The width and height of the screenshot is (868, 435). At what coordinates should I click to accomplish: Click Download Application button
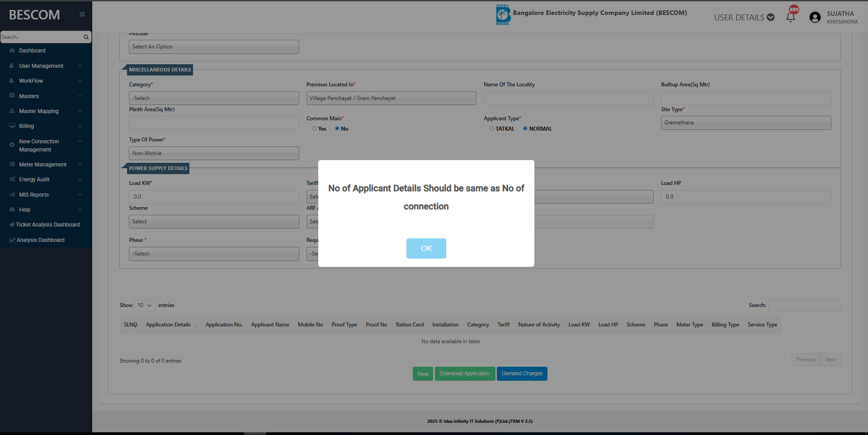pos(465,374)
